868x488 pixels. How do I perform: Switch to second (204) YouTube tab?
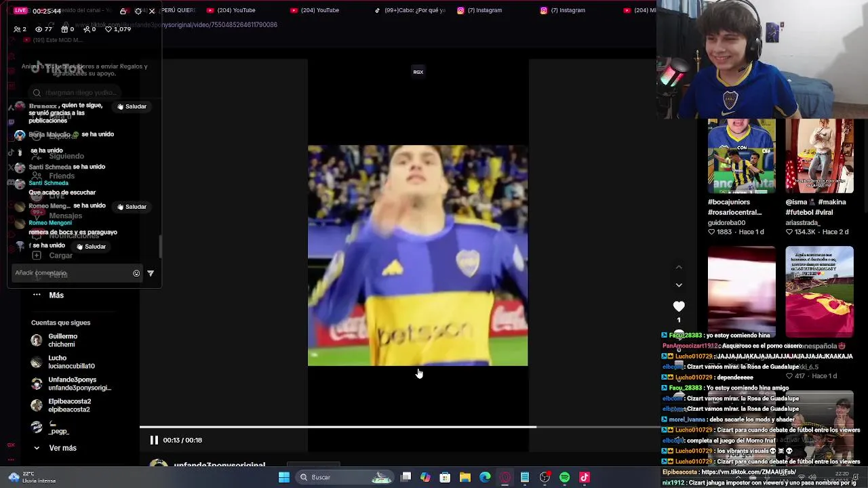tap(315, 10)
